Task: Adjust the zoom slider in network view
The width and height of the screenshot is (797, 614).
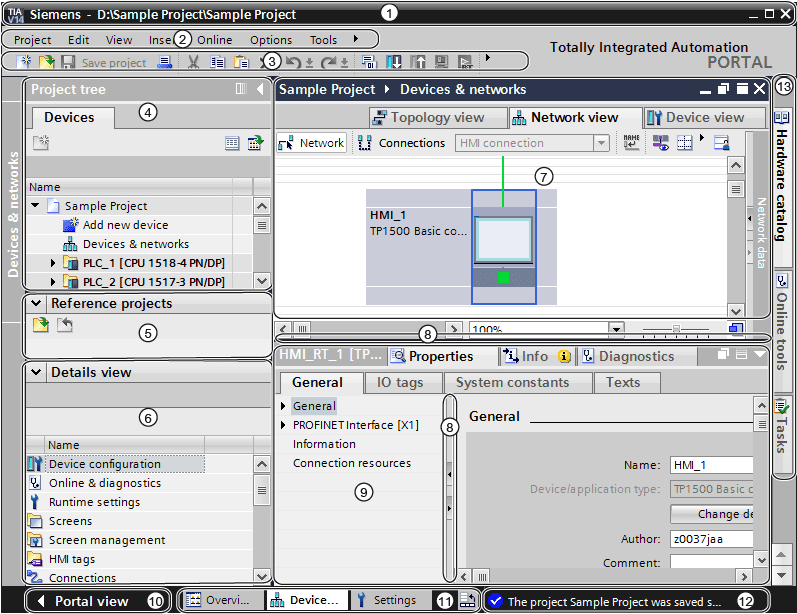Action: click(x=677, y=328)
